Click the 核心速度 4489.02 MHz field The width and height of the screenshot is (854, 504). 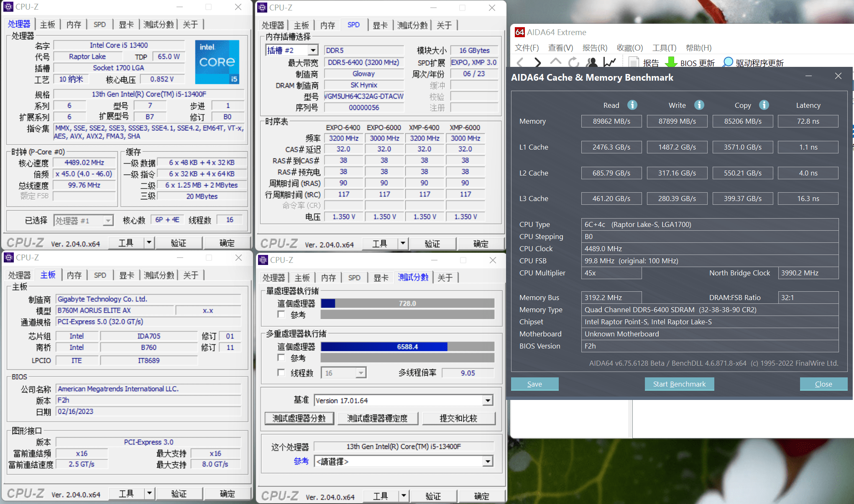point(84,163)
